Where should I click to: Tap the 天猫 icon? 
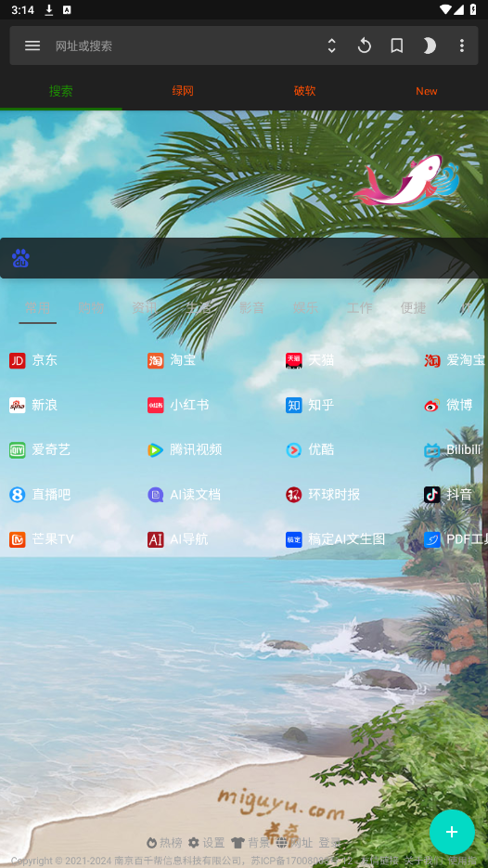[294, 360]
